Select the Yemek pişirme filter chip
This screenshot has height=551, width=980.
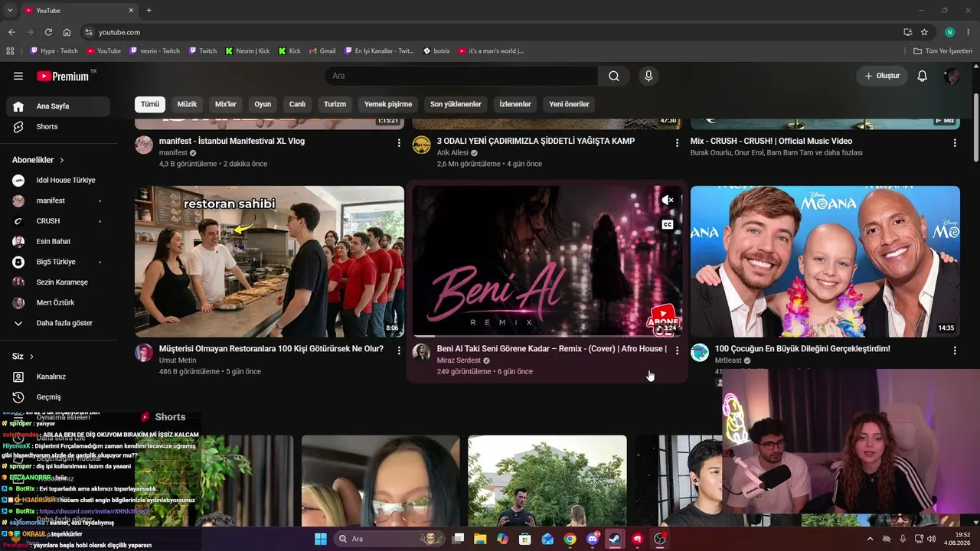click(x=388, y=104)
